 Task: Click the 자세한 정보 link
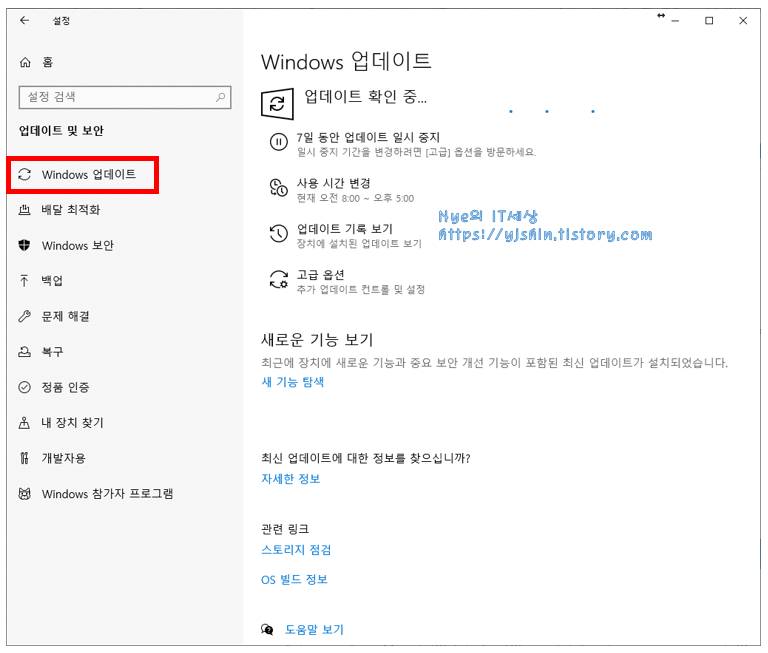pos(290,479)
